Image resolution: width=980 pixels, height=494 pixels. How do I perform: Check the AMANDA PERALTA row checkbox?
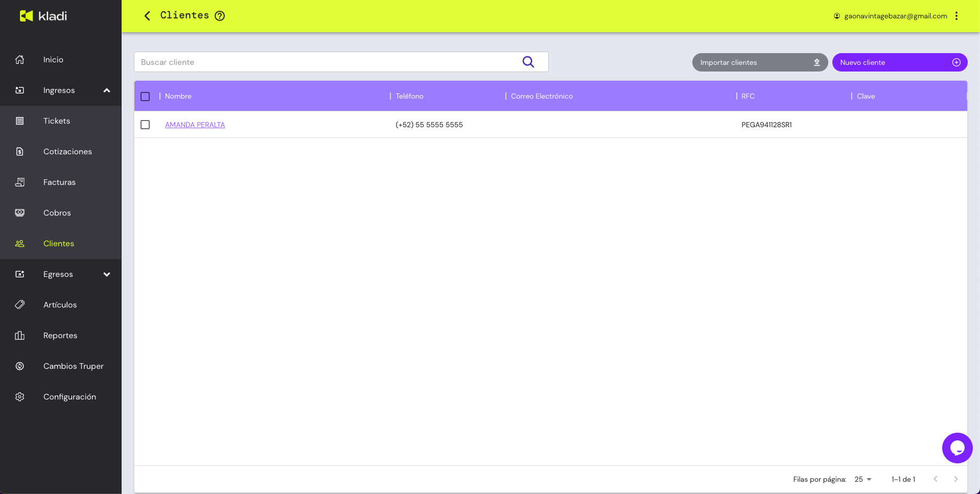[x=145, y=125]
